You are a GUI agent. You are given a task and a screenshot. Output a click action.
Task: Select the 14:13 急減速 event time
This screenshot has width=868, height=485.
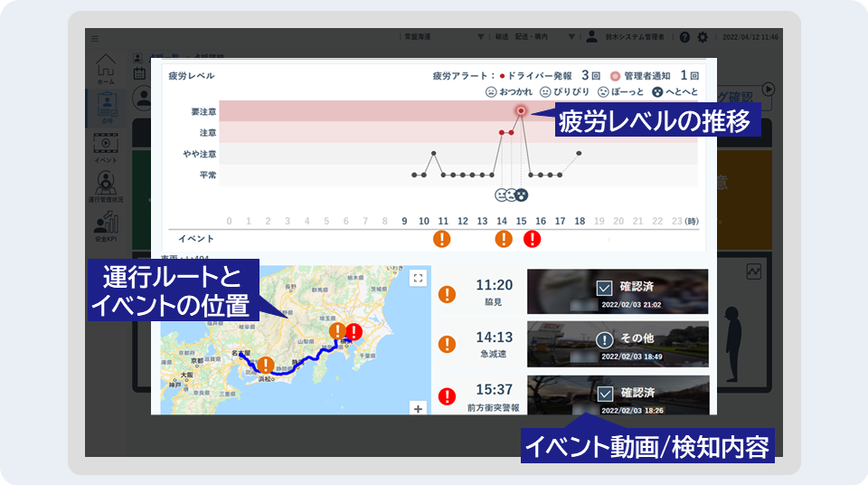495,337
